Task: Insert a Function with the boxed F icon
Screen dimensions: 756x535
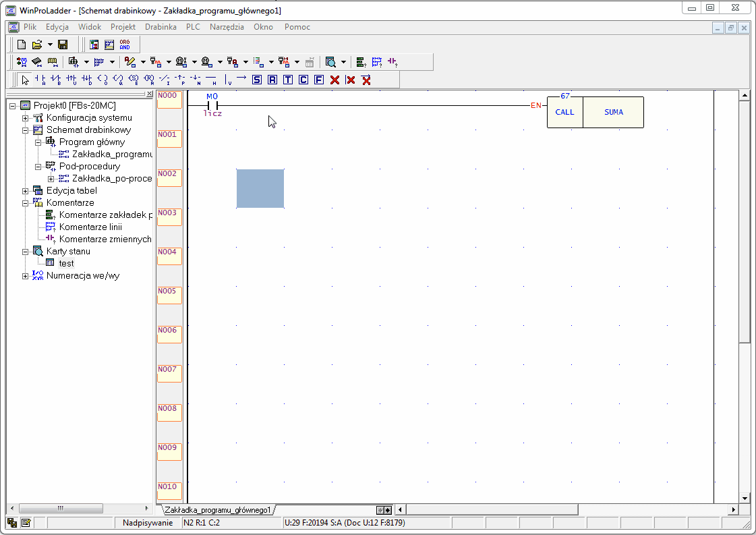Action: coord(319,80)
